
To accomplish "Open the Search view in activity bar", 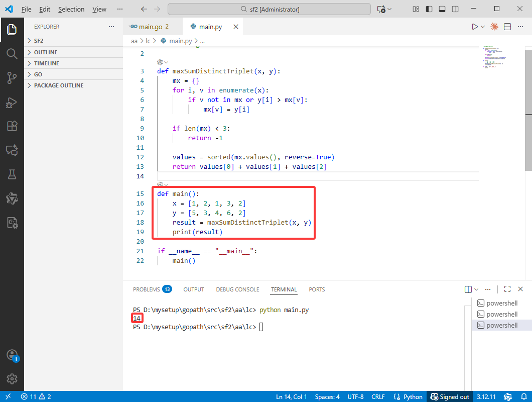I will [x=12, y=54].
